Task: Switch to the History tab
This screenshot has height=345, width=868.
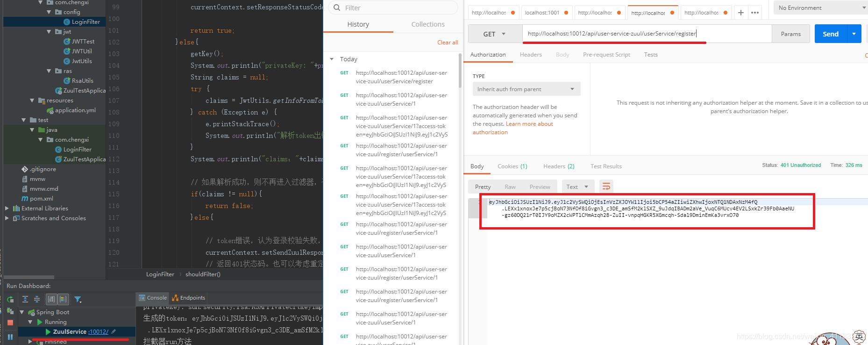Action: pyautogui.click(x=358, y=24)
